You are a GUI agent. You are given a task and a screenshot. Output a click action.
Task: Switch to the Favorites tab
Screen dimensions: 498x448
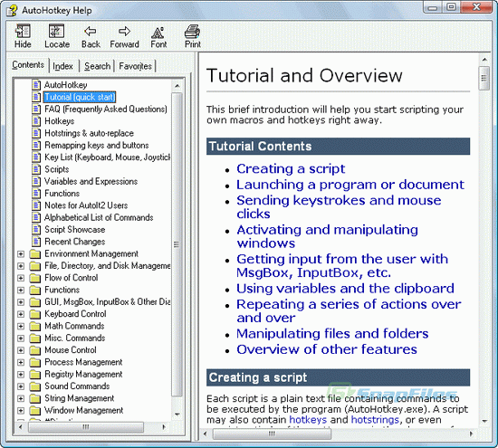135,66
